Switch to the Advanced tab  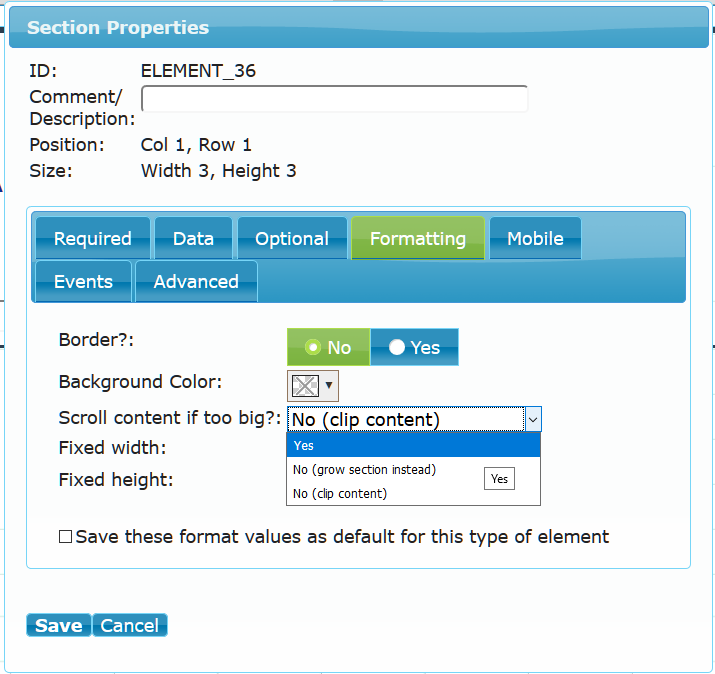196,281
